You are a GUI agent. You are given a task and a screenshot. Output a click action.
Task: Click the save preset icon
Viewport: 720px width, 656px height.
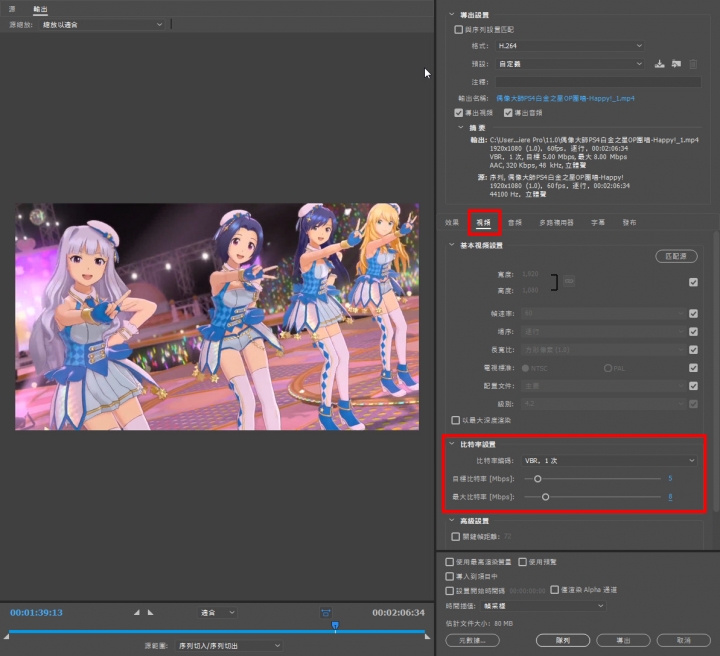coord(659,64)
